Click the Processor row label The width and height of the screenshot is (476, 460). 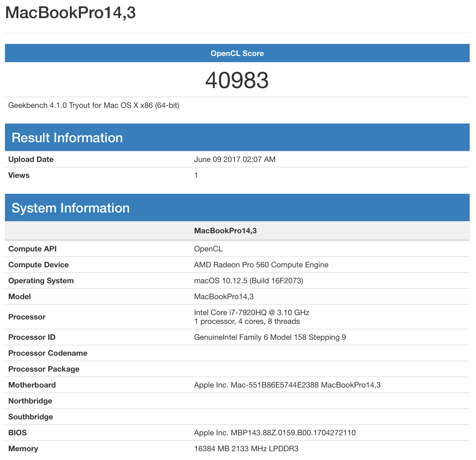coord(27,317)
